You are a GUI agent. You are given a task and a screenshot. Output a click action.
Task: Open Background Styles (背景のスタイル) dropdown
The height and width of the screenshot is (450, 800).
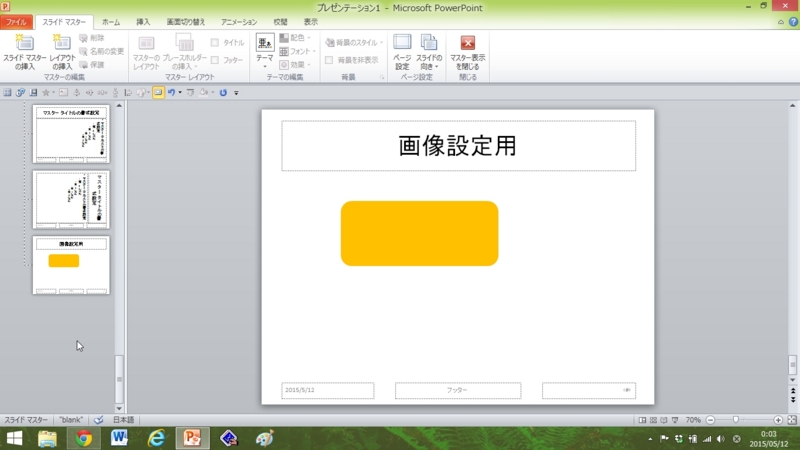pos(354,42)
